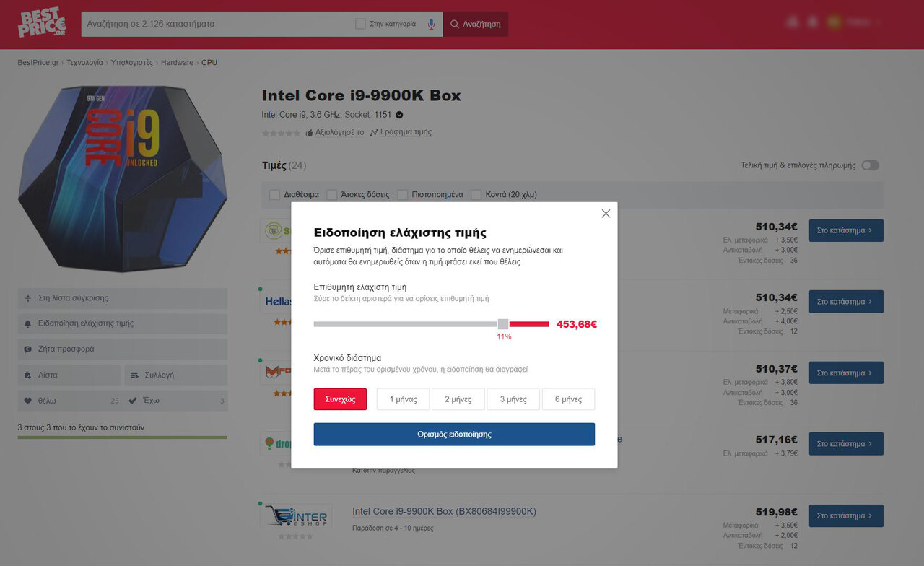The image size is (924, 566).
Task: Select the Συνεχώς duration option
Action: coord(340,399)
